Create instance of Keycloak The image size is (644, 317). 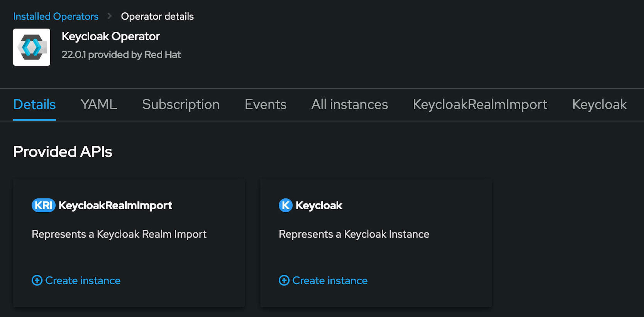[x=330, y=280]
